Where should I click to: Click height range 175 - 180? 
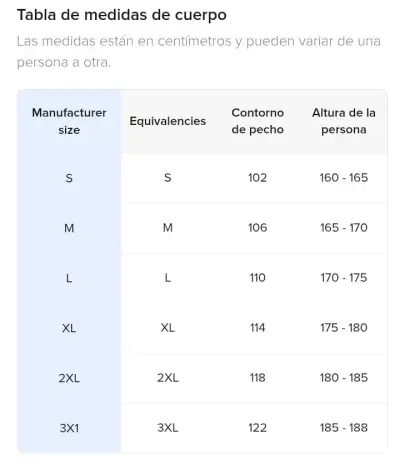pyautogui.click(x=344, y=328)
